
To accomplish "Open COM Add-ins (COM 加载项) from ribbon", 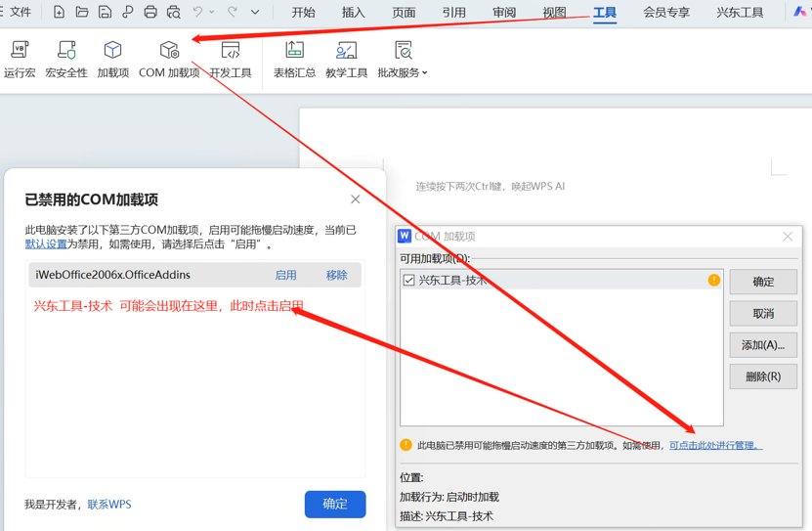I will point(169,59).
